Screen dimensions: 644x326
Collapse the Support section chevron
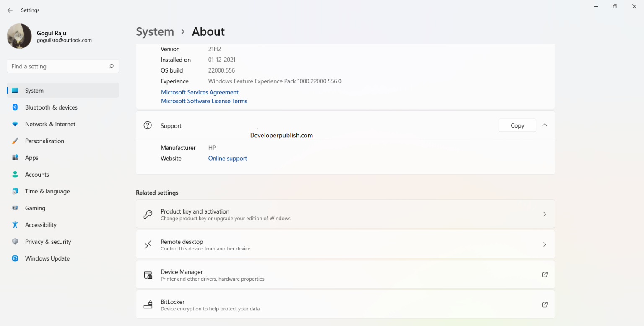[545, 125]
